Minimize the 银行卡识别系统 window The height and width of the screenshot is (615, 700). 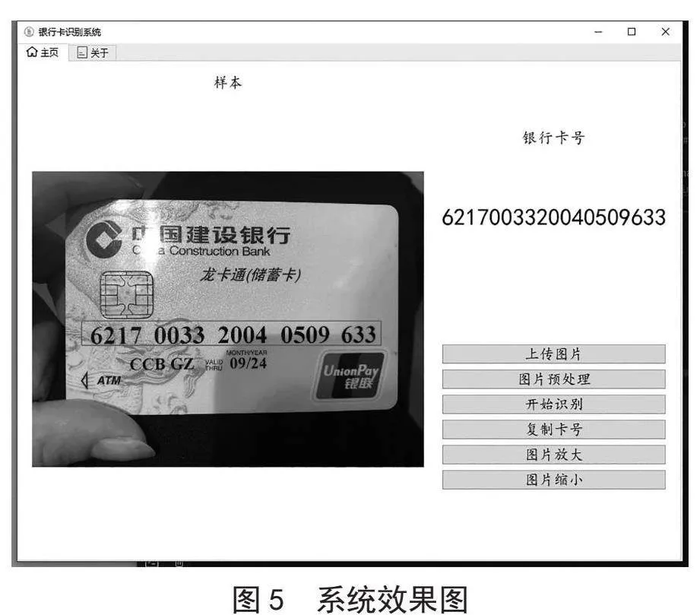[x=598, y=32]
